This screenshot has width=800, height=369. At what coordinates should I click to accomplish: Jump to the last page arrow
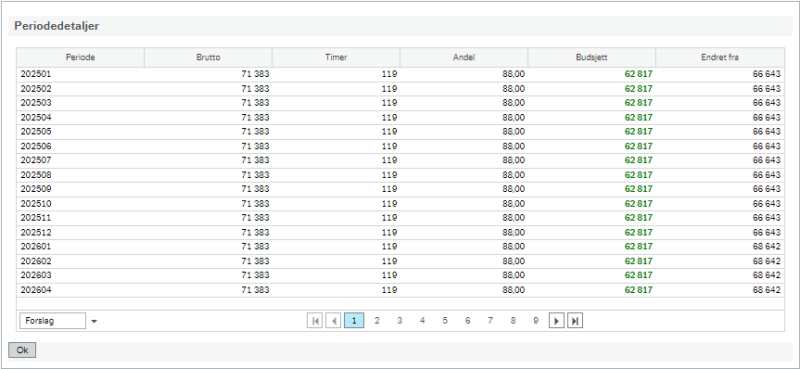click(575, 321)
